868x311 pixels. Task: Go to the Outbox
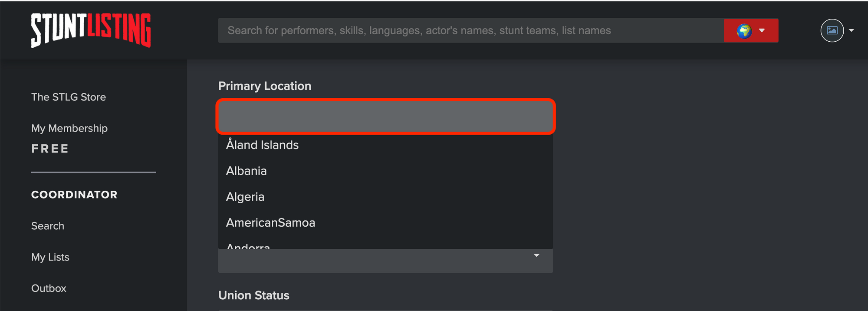pyautogui.click(x=49, y=288)
